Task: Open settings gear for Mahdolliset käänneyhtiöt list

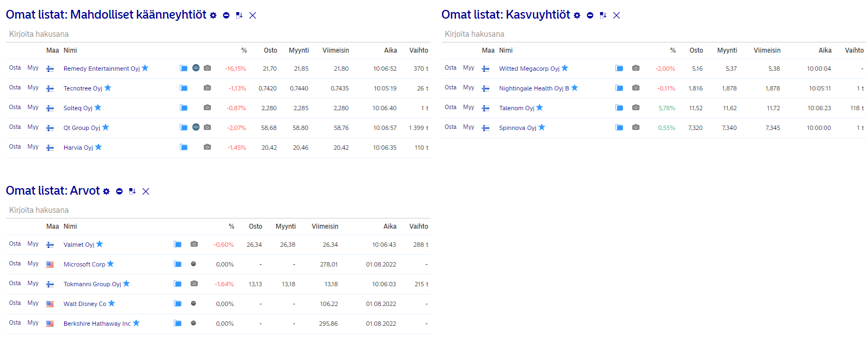Action: click(x=213, y=15)
